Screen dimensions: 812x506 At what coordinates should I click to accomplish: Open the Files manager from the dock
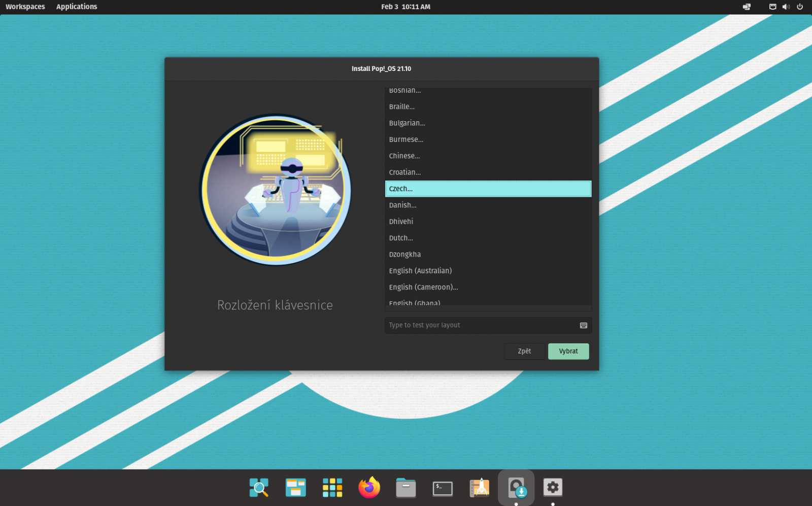click(406, 488)
